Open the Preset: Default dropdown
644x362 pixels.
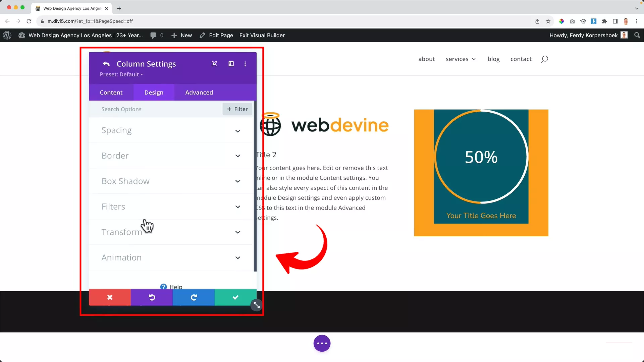pos(121,74)
